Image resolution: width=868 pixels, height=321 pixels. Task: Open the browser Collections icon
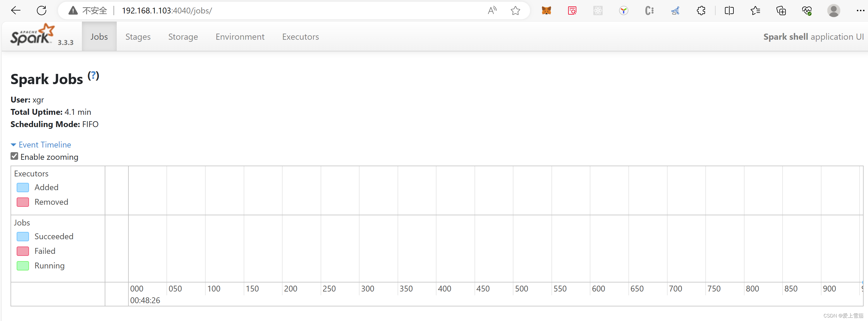[x=781, y=11]
